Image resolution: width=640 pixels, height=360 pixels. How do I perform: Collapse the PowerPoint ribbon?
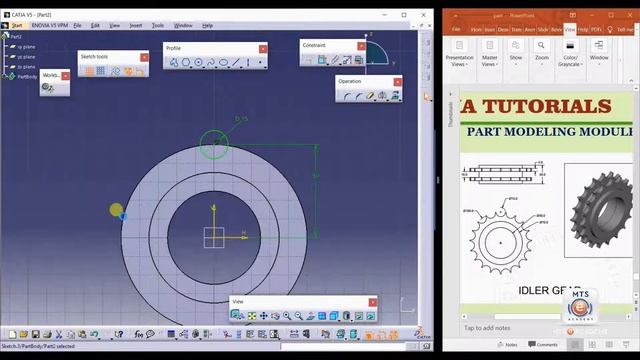click(x=631, y=80)
